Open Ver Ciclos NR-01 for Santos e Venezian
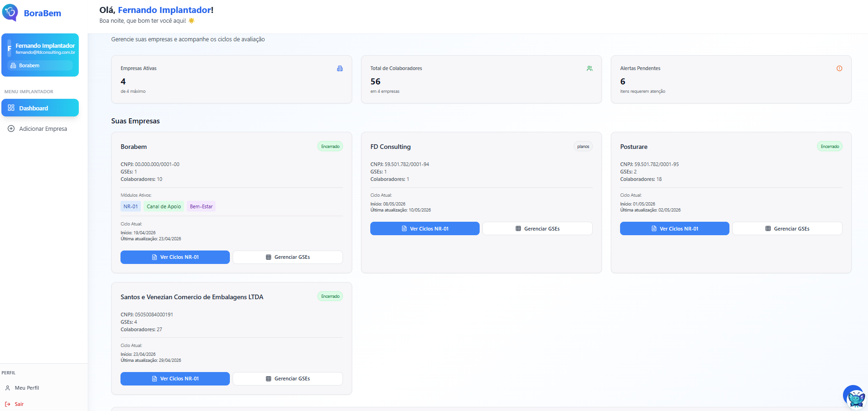The image size is (868, 411). coord(175,379)
